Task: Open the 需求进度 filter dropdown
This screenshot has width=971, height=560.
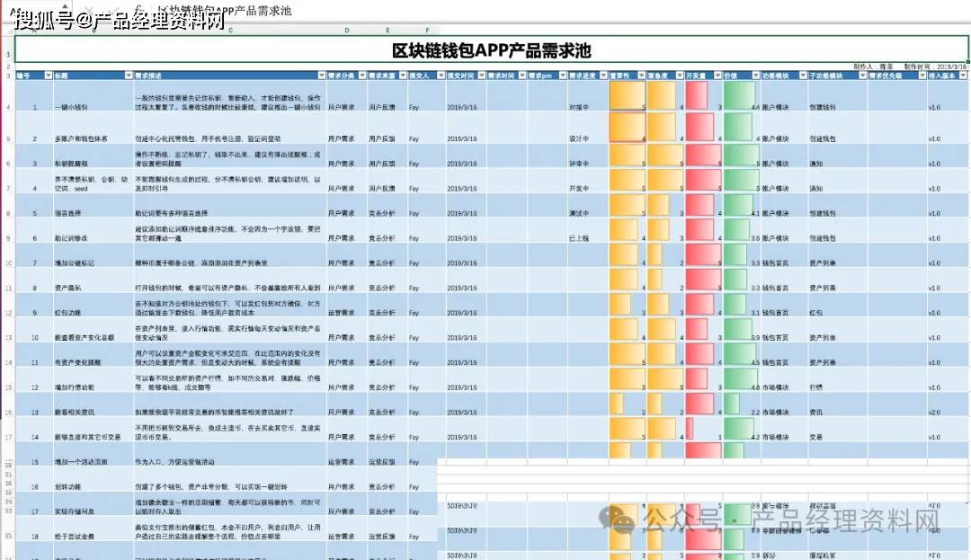Action: pyautogui.click(x=602, y=76)
